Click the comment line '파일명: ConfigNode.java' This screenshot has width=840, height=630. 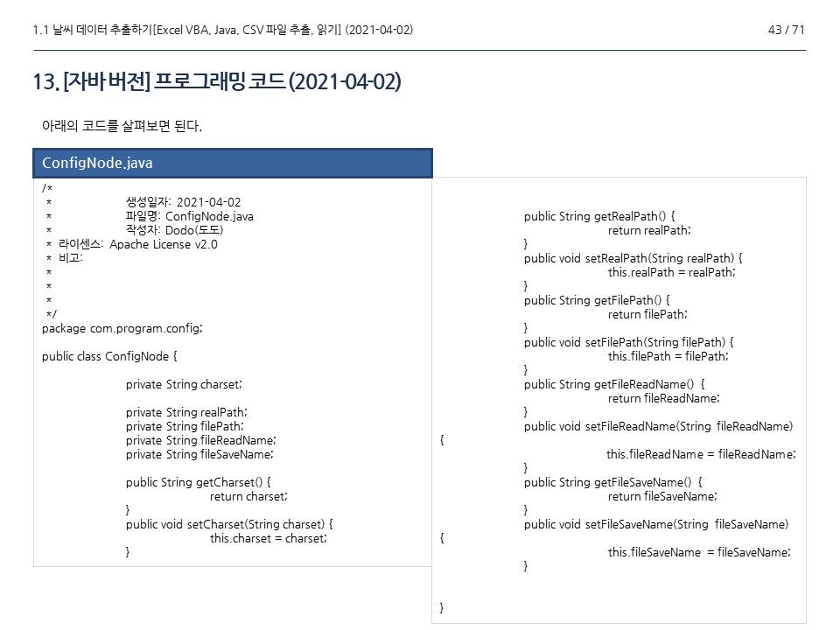click(190, 216)
